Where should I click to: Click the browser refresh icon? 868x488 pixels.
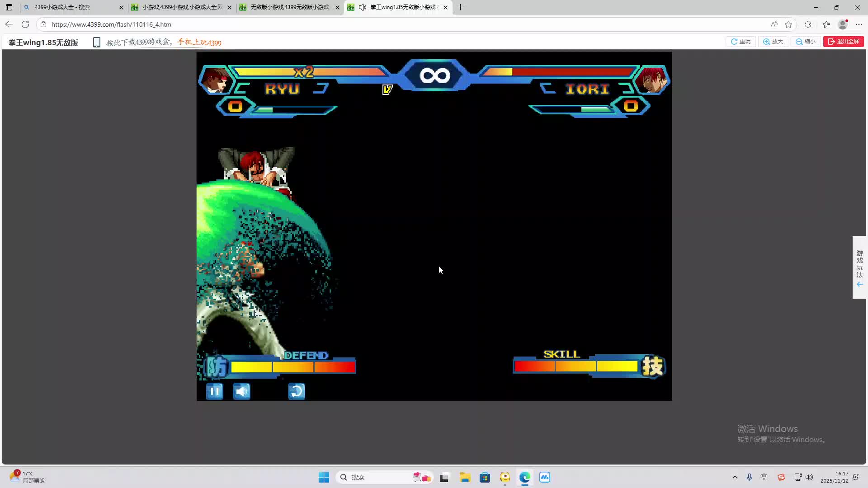25,24
